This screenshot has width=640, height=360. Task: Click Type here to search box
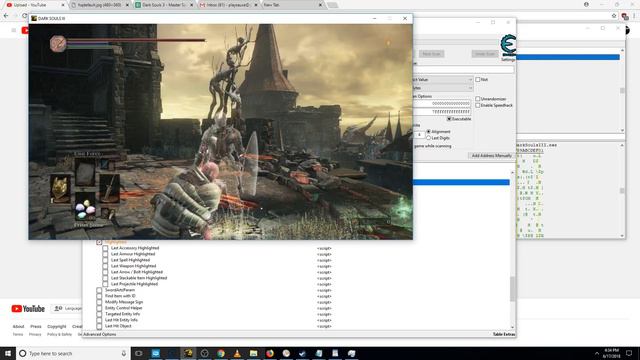[x=73, y=353]
